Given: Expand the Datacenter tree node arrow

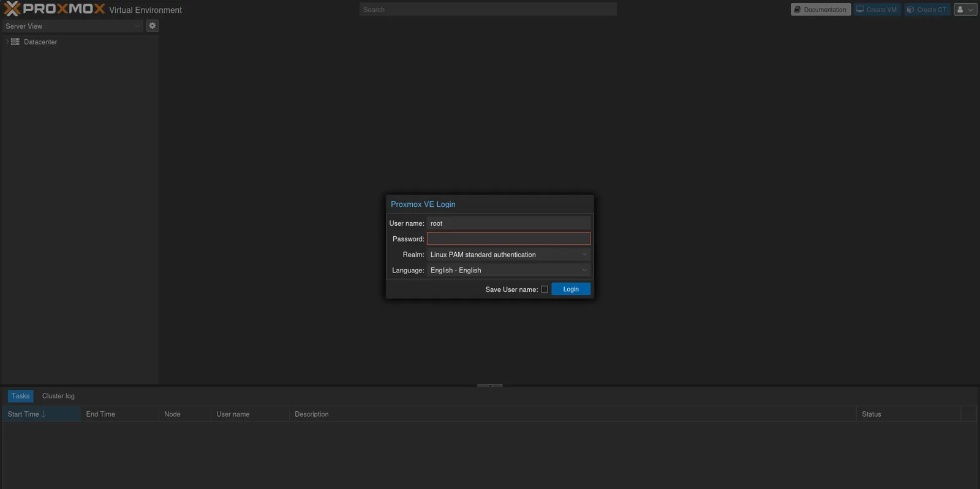Looking at the screenshot, I should coord(7,42).
